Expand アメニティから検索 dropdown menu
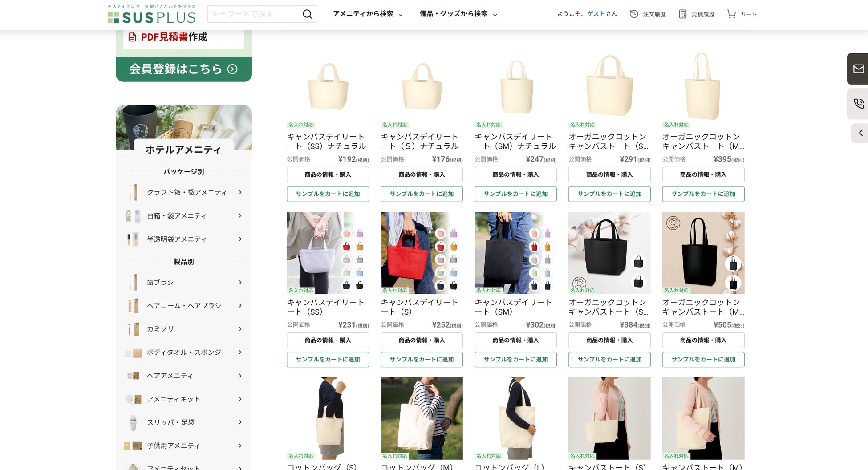 pos(368,14)
